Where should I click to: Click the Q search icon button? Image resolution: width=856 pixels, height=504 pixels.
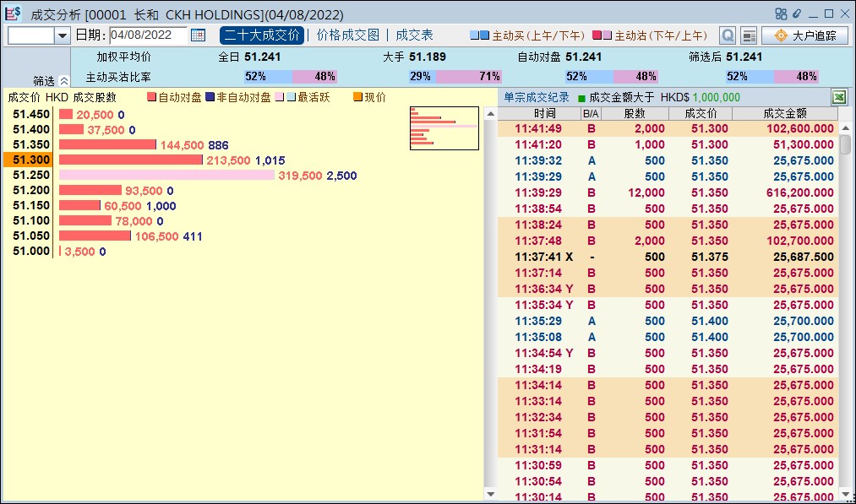pyautogui.click(x=728, y=35)
